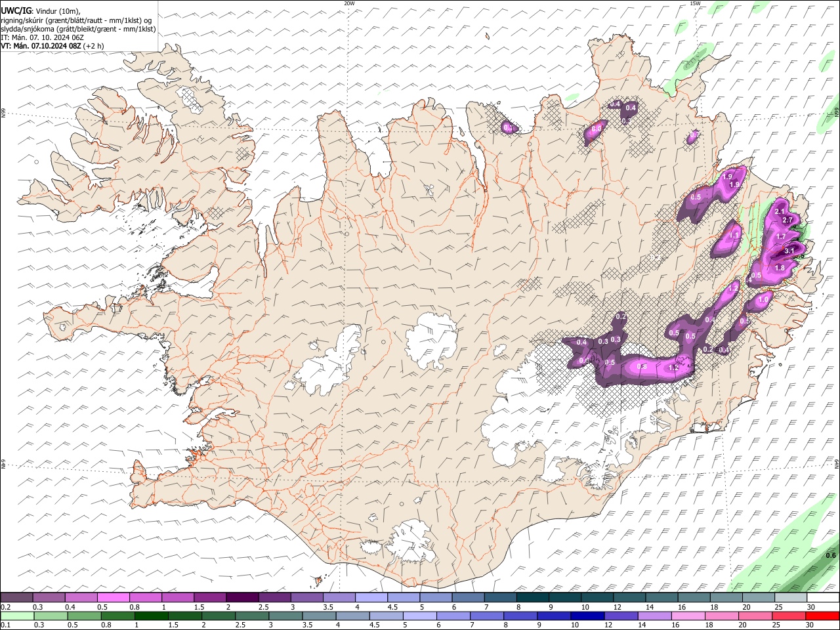Click the darkest green 1 legend swatch
840x630 pixels.
[x=152, y=616]
